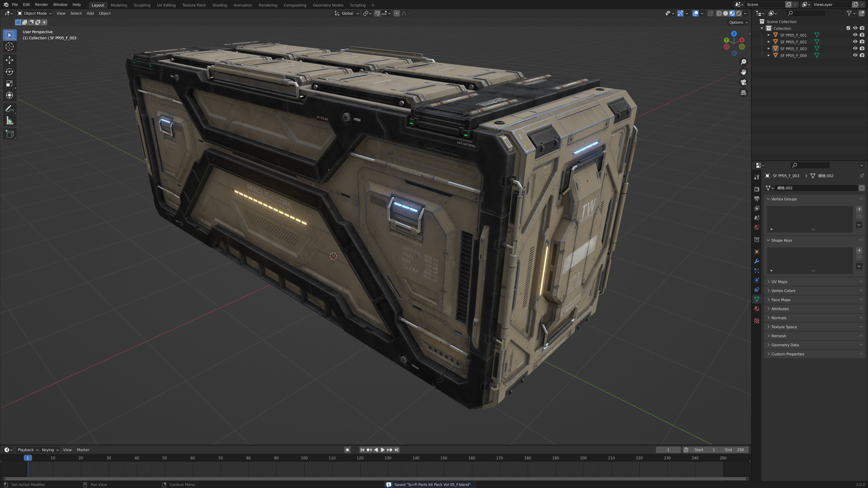Screen dimensions: 868x488
Task: Open the File menu
Action: tap(14, 4)
